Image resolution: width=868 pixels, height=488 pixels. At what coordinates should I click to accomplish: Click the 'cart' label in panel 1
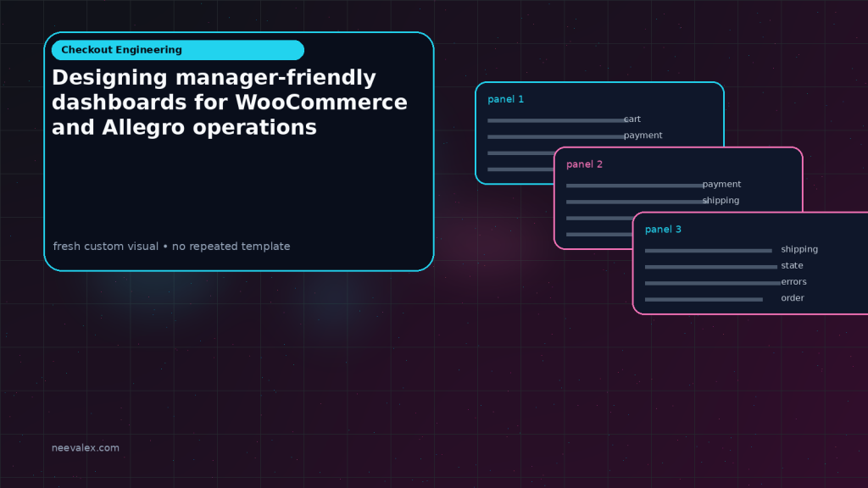(x=632, y=119)
